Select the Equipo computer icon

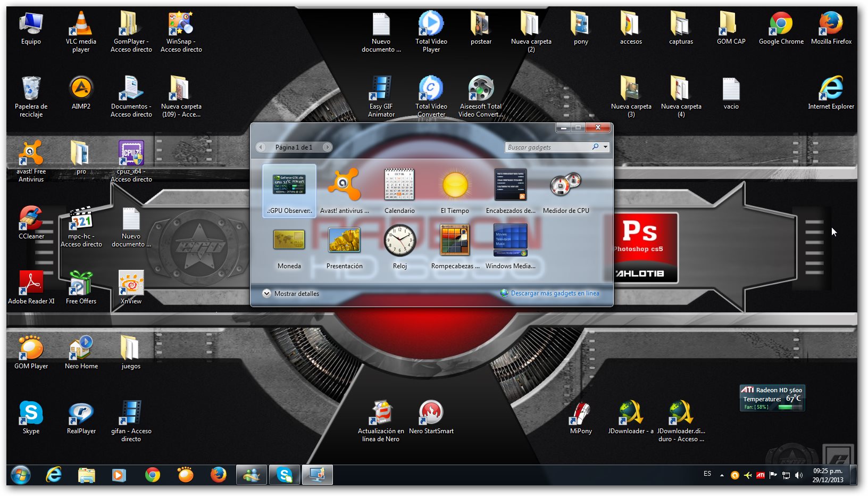pyautogui.click(x=31, y=28)
